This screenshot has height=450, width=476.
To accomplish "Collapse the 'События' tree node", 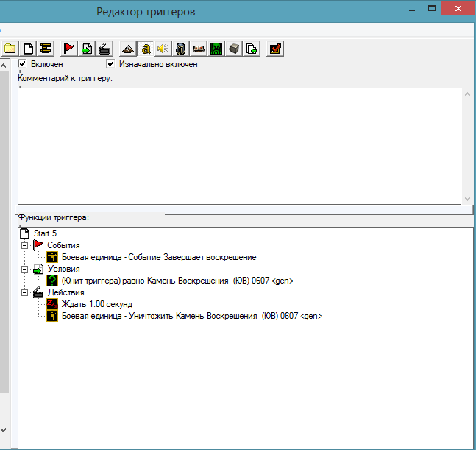I will pos(24,245).
